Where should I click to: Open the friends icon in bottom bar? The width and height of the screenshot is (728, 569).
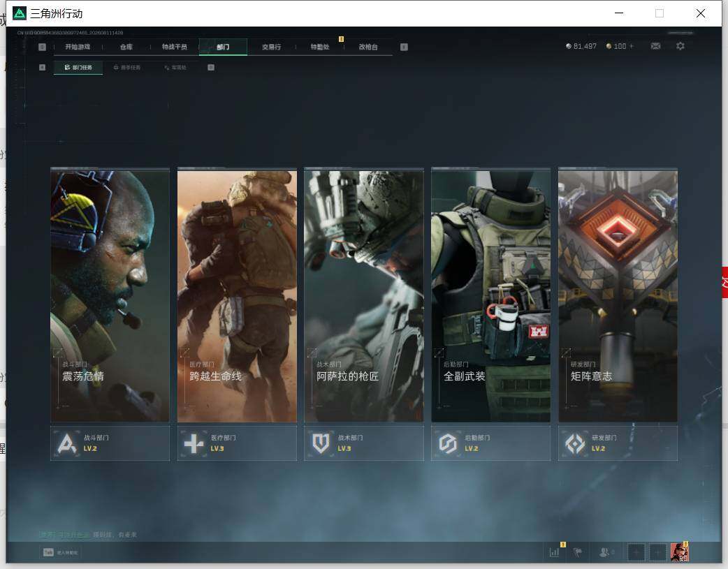click(x=604, y=552)
